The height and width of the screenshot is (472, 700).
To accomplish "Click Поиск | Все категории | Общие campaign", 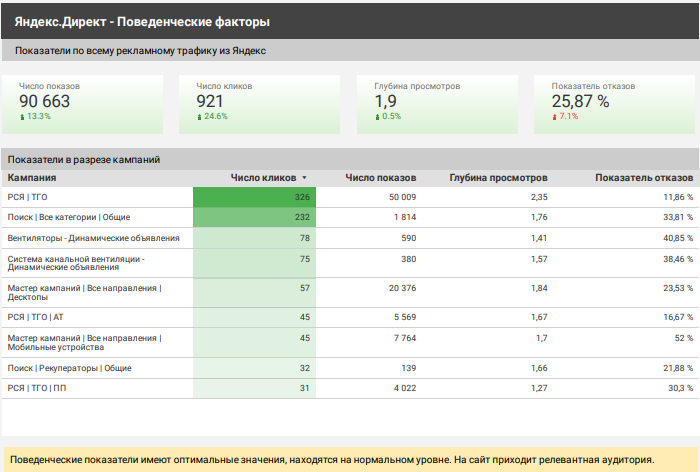I will tap(69, 217).
